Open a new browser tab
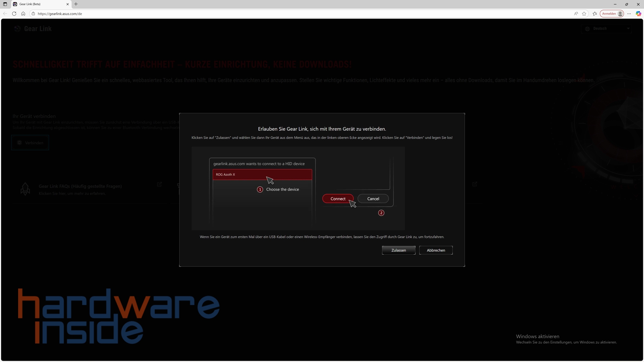Viewport: 644px width, 362px height. pyautogui.click(x=76, y=4)
